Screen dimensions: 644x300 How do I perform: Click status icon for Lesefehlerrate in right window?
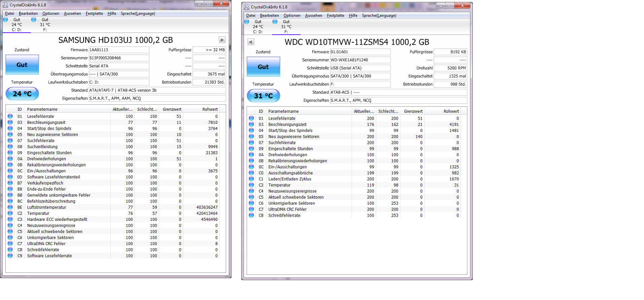point(251,118)
